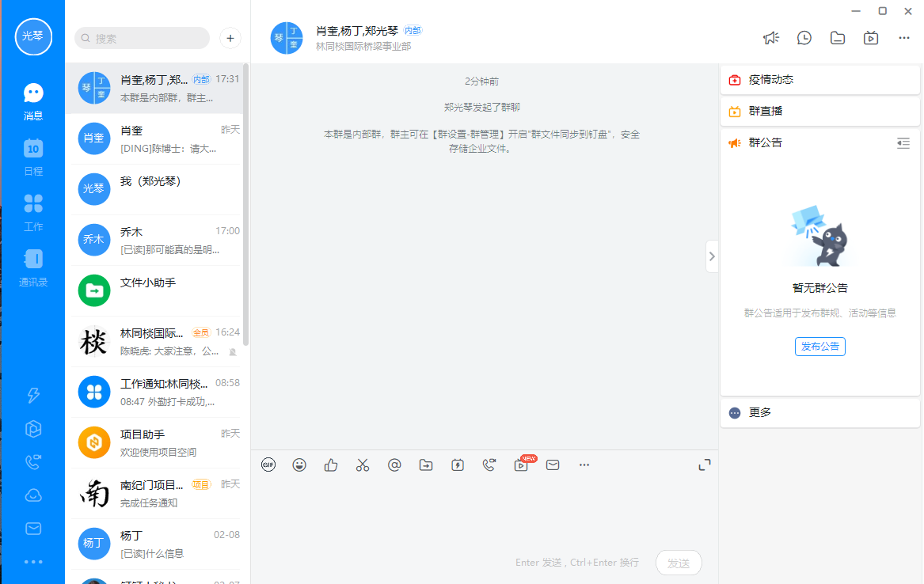
Task: Open the emoji picker
Action: [299, 465]
